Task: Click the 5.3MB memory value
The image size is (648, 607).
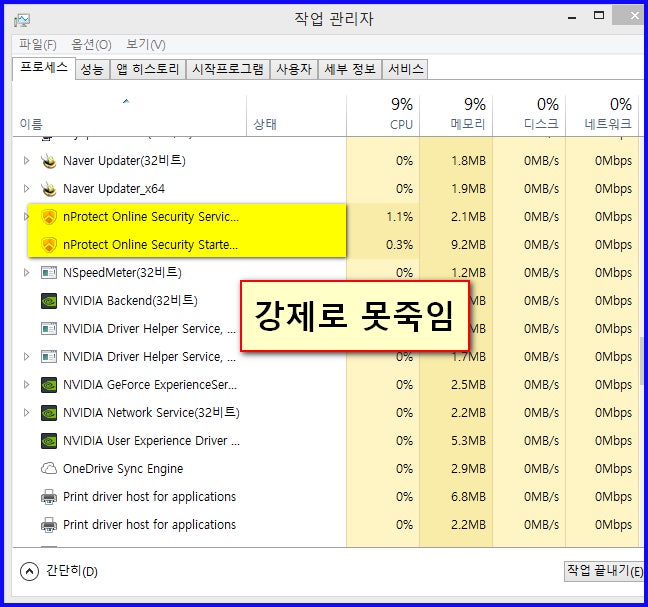Action: [x=468, y=441]
